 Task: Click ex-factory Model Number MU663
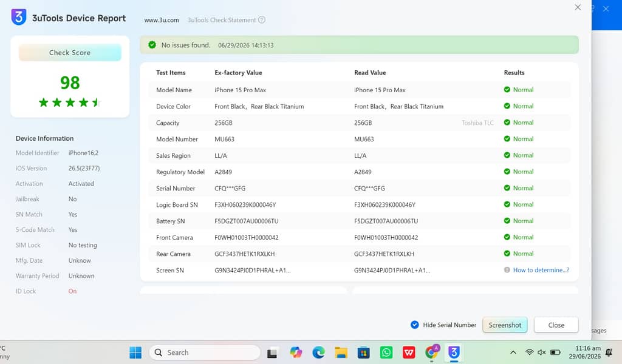click(224, 139)
